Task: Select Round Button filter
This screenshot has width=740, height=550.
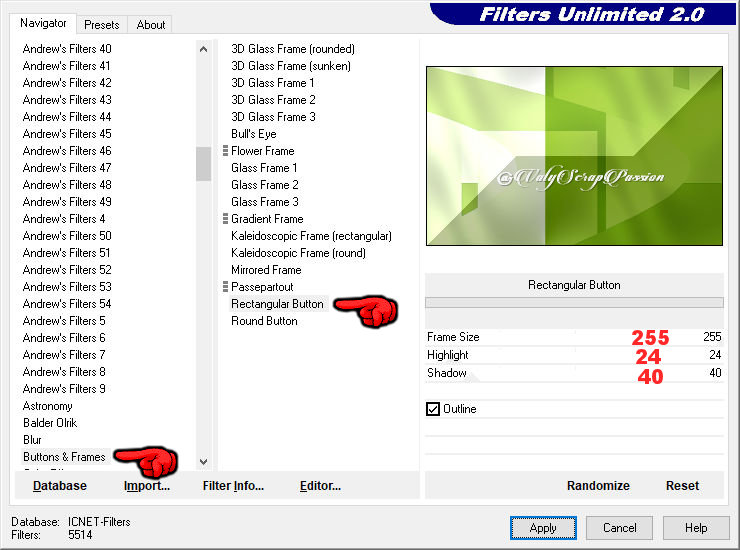Action: (264, 321)
